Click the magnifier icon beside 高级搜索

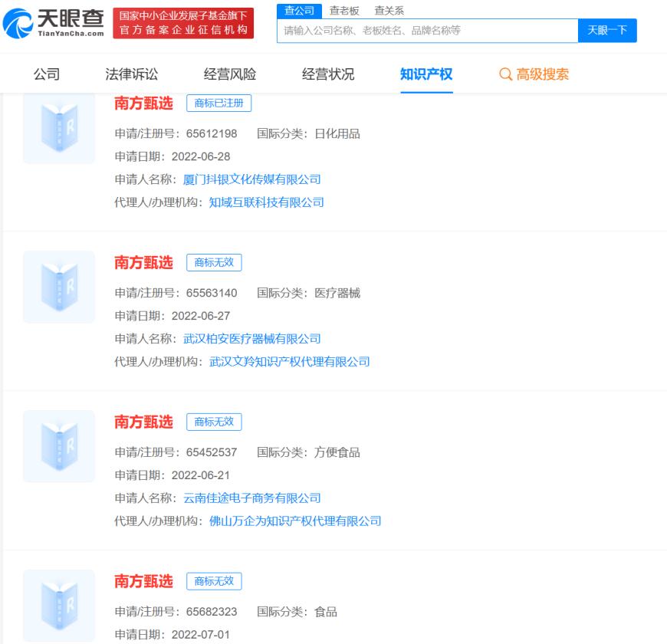505,74
